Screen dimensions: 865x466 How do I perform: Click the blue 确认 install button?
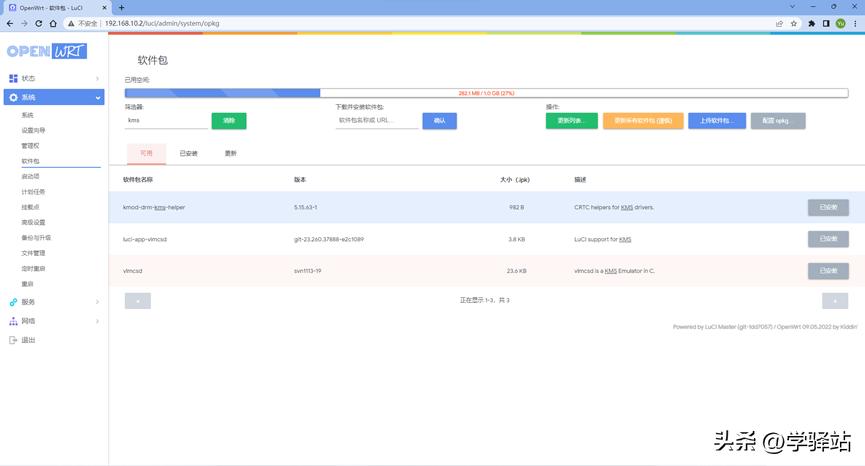click(x=440, y=121)
